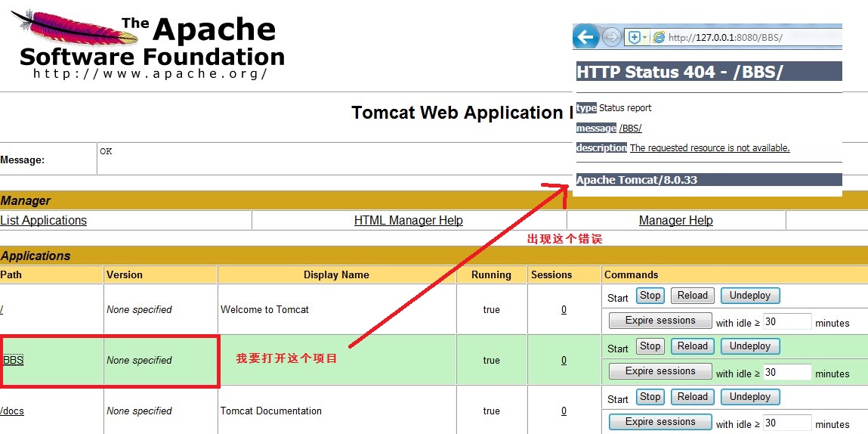Screen dimensions: 868x434
Task: Open the BBS application path link
Action: pos(13,360)
